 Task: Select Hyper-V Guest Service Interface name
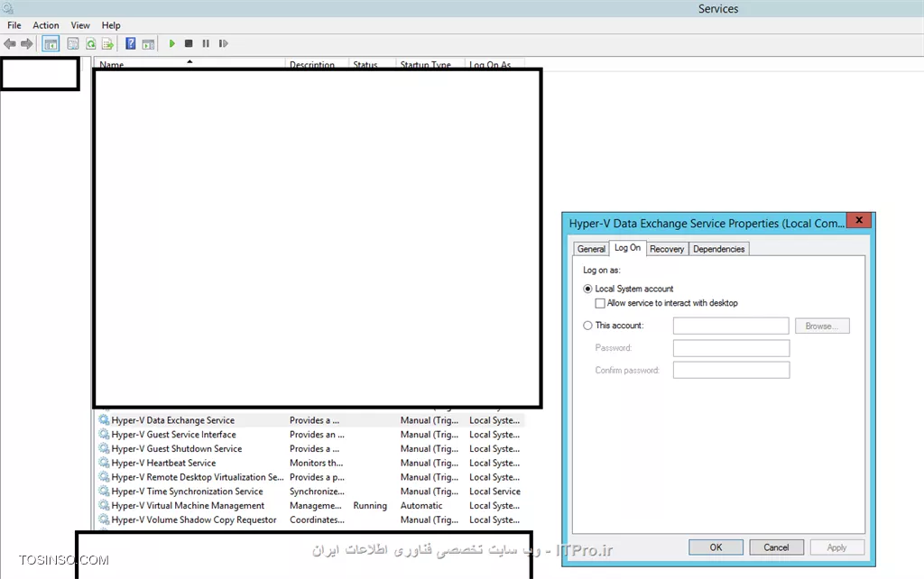(173, 434)
